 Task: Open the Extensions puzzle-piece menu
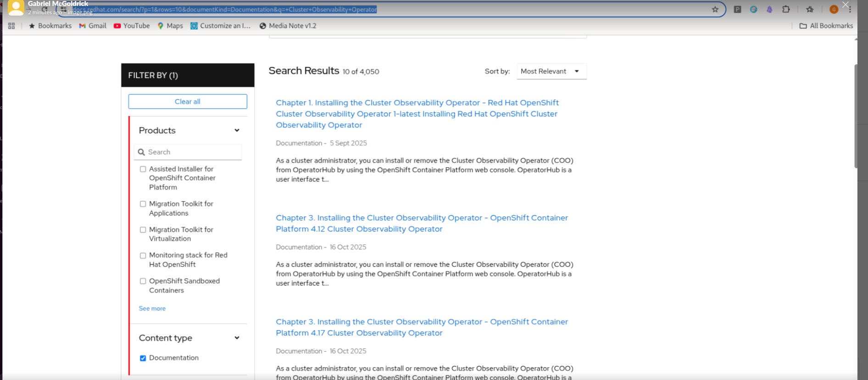tap(786, 9)
